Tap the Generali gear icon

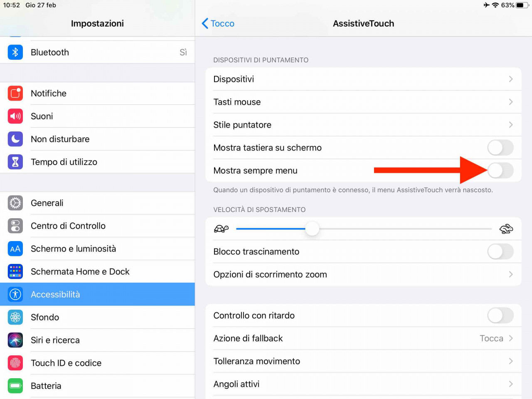[15, 203]
